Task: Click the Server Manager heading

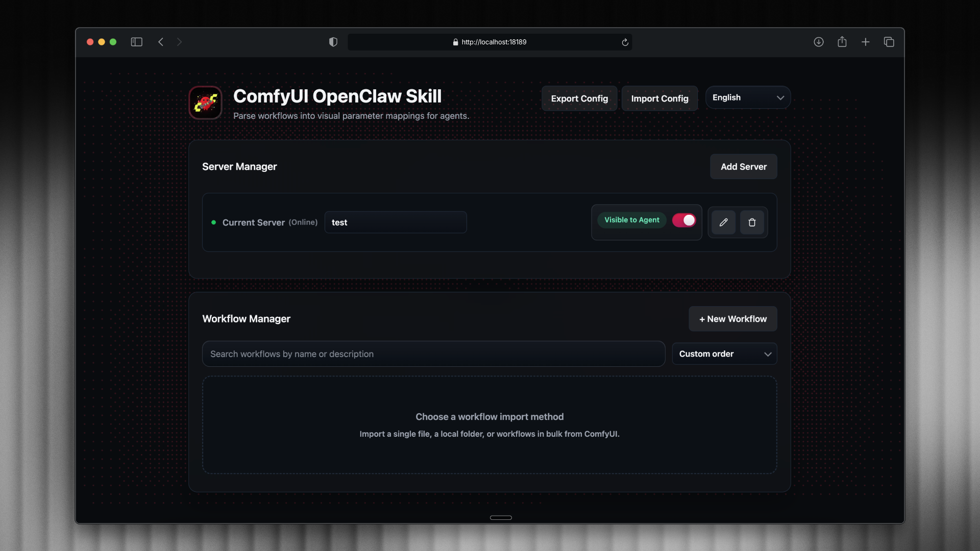Action: (x=239, y=167)
